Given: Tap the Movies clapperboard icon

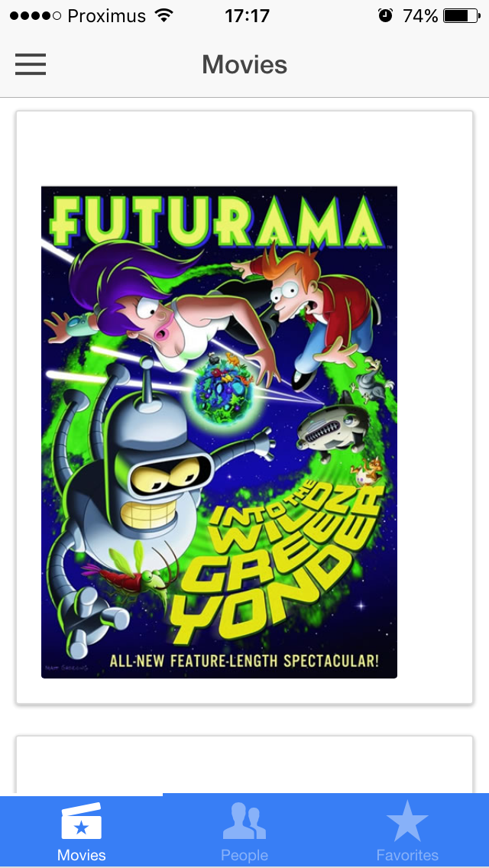Looking at the screenshot, I should click(82, 821).
